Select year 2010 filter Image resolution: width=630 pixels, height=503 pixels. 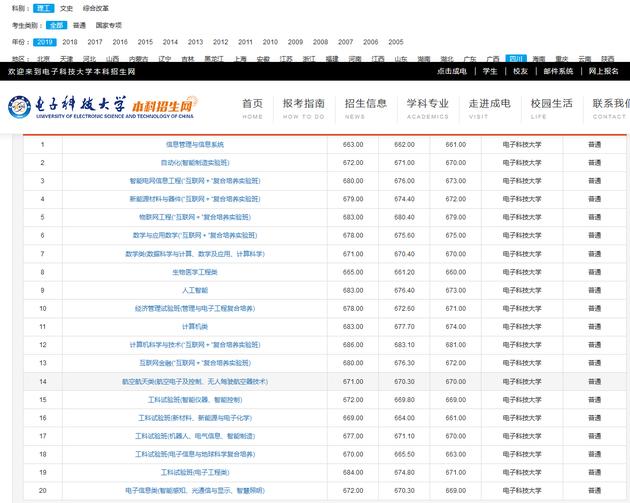click(270, 42)
